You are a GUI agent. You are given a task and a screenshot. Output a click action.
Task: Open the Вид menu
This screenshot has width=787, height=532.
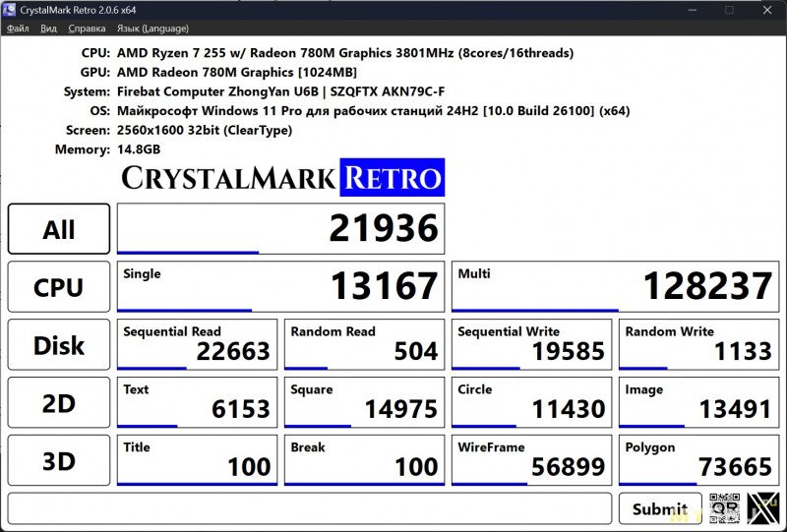pyautogui.click(x=49, y=29)
